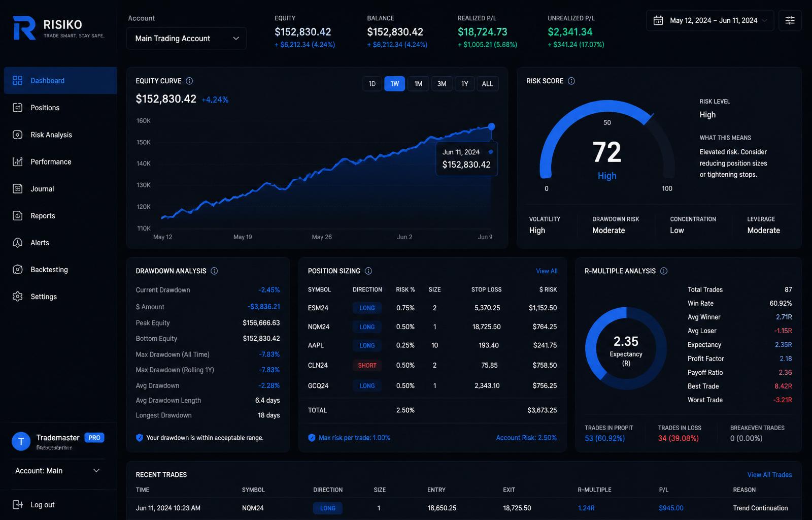812x520 pixels.
Task: Select the ALL time range
Action: point(488,84)
